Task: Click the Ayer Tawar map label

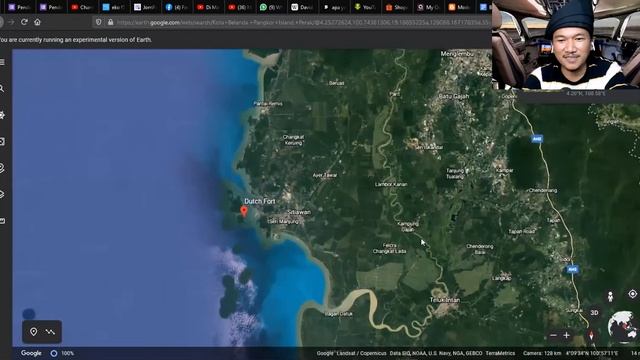Action: (x=325, y=175)
